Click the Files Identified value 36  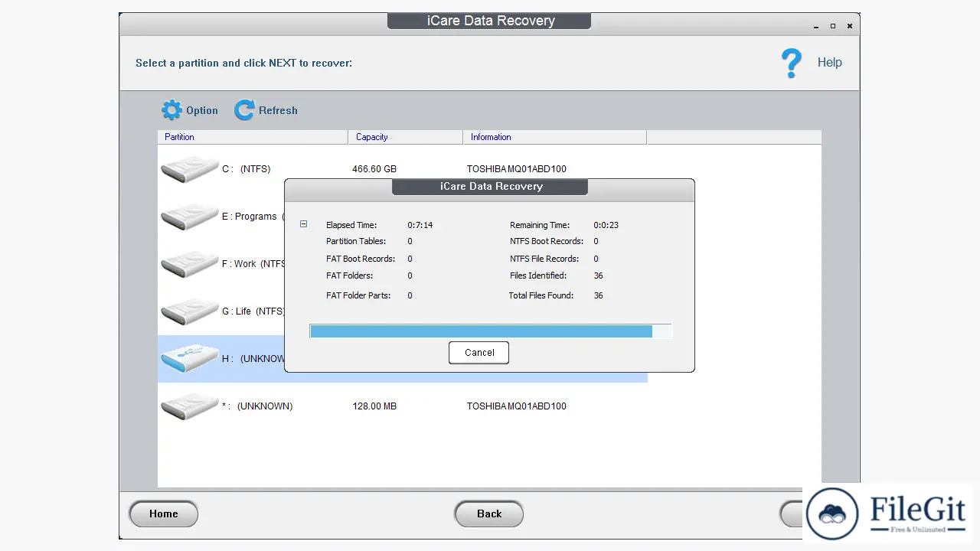pos(599,275)
